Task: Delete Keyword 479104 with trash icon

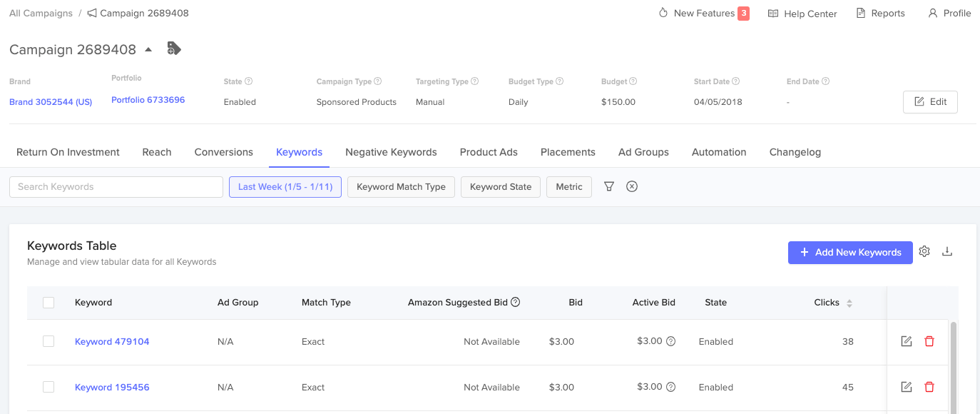Action: (x=929, y=341)
